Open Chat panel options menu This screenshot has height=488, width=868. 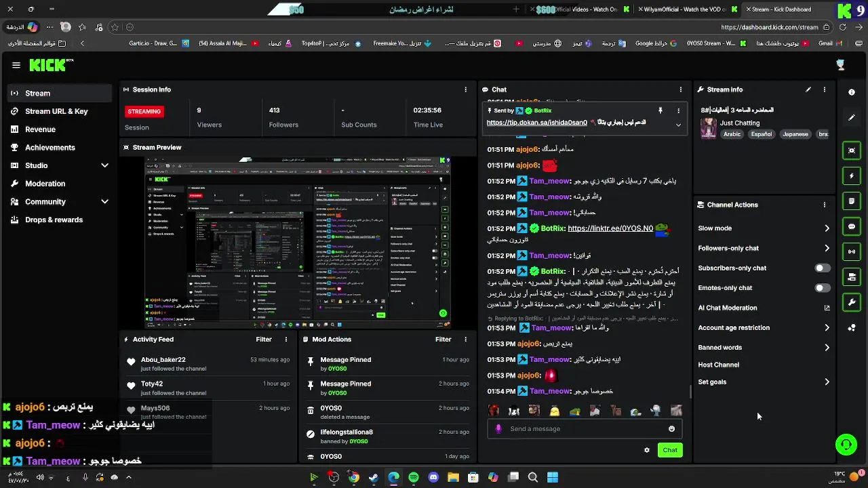681,89
